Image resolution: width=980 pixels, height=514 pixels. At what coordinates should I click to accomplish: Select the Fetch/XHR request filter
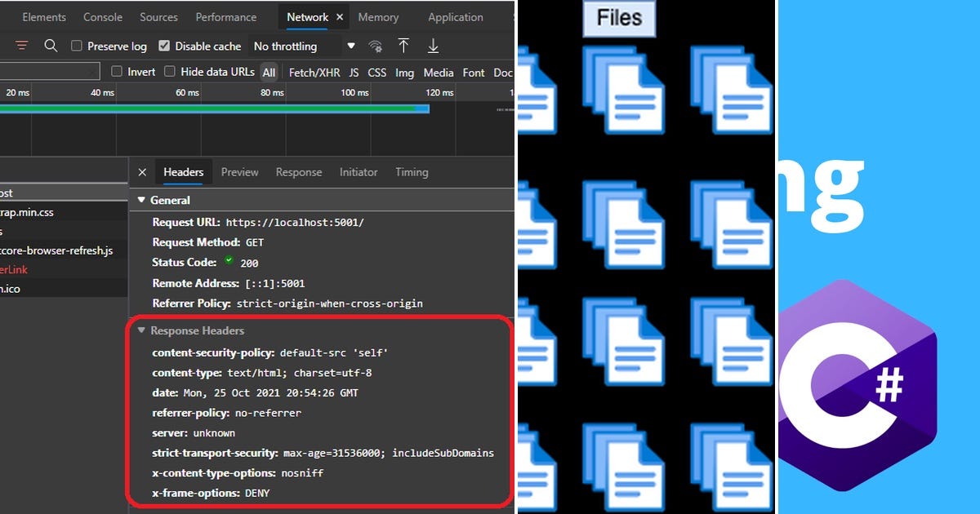314,72
